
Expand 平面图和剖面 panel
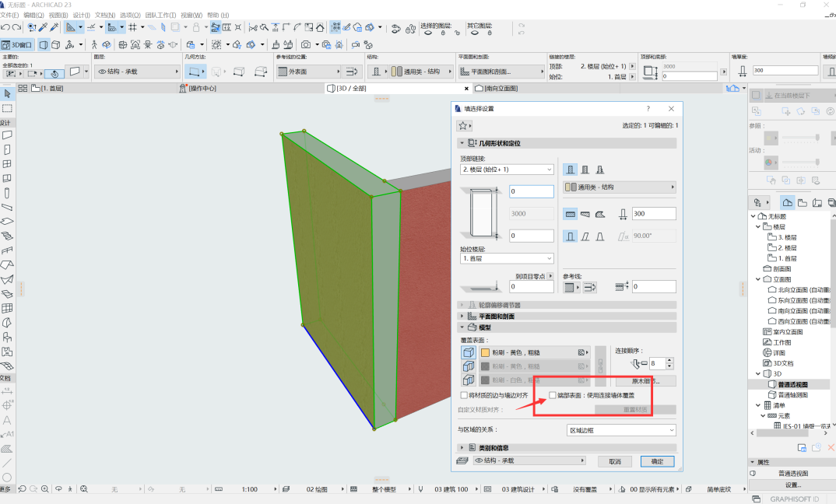[x=462, y=316]
